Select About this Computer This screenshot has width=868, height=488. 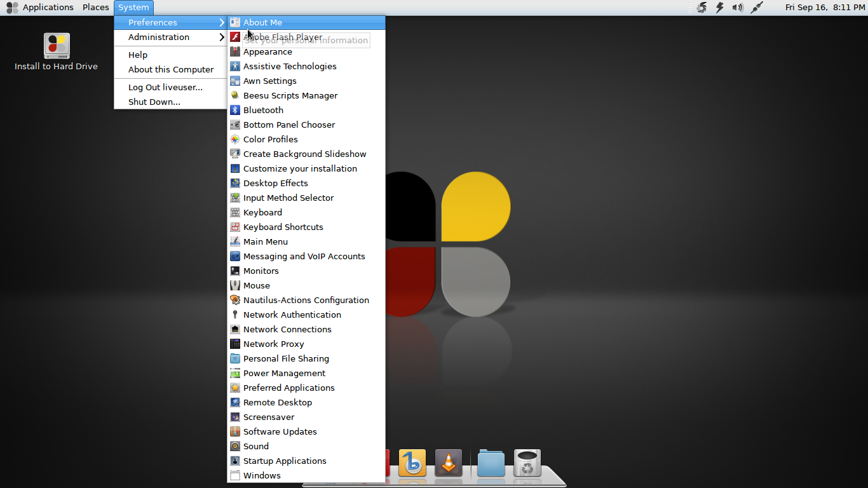click(x=170, y=69)
